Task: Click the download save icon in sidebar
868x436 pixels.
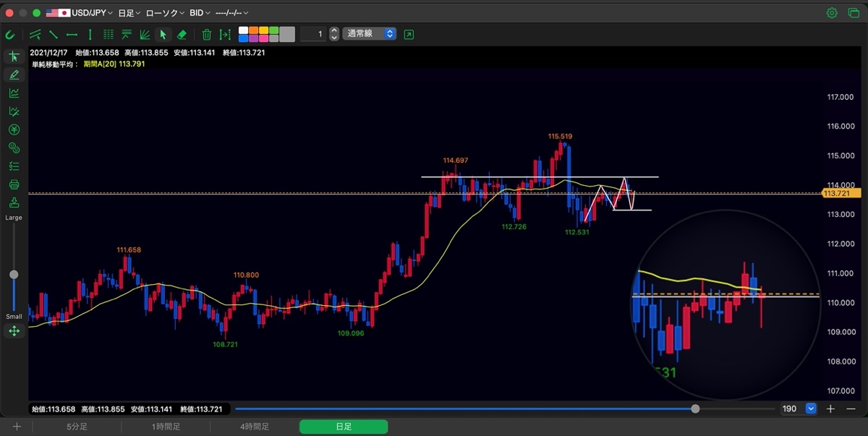Action: [x=14, y=202]
